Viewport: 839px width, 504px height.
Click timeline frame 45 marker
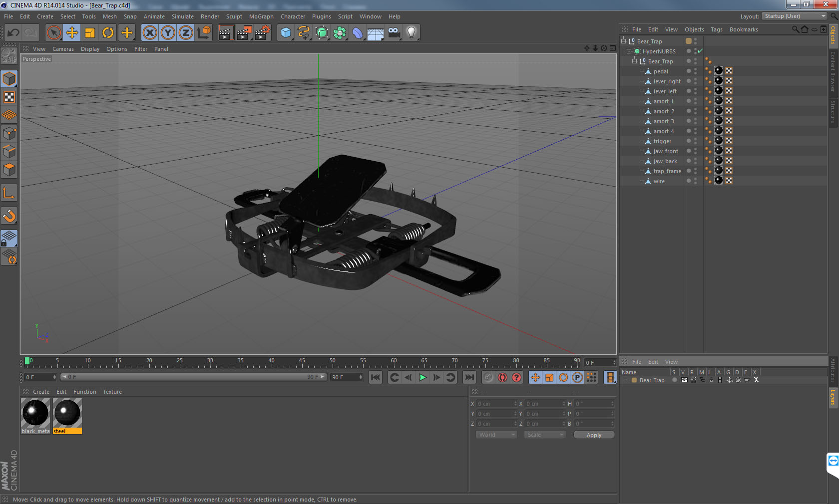pyautogui.click(x=302, y=362)
